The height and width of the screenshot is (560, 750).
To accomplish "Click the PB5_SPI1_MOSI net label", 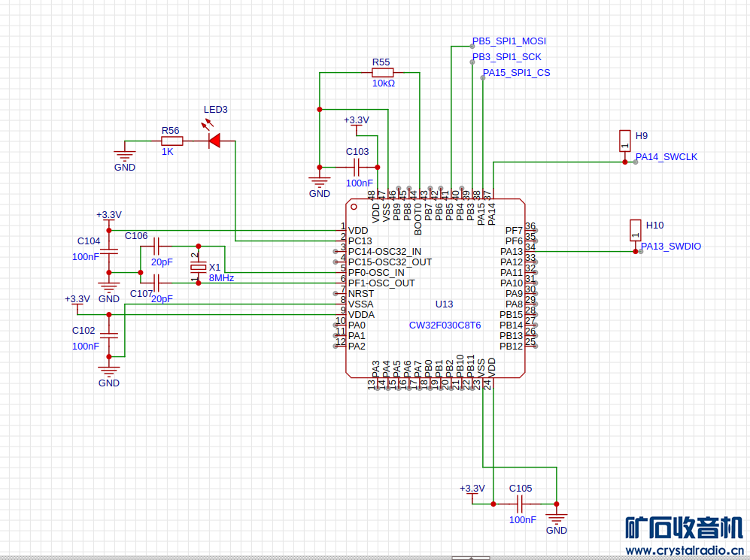I will [x=509, y=41].
